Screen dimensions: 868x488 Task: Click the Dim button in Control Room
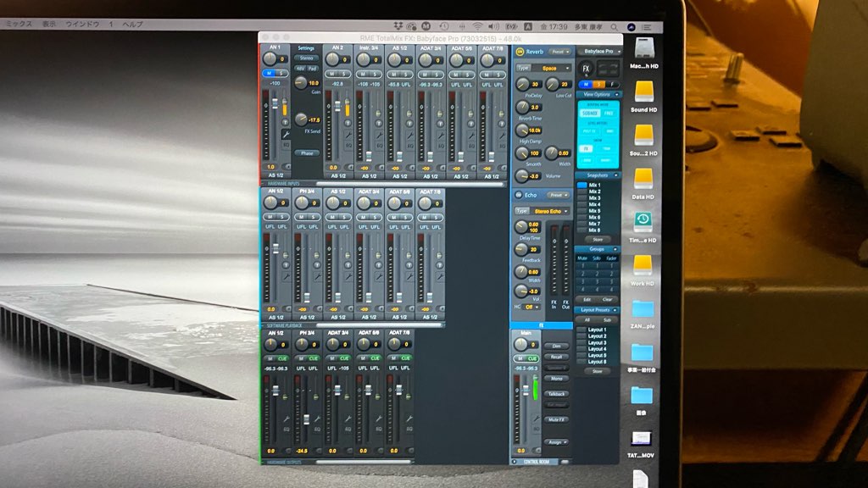pyautogui.click(x=556, y=346)
